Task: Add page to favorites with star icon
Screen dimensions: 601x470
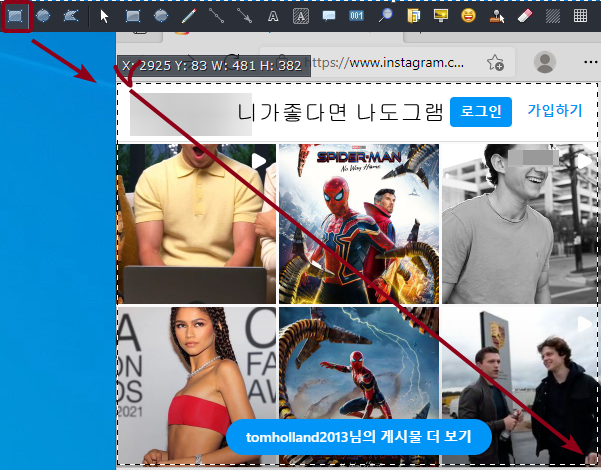Action: pyautogui.click(x=495, y=62)
